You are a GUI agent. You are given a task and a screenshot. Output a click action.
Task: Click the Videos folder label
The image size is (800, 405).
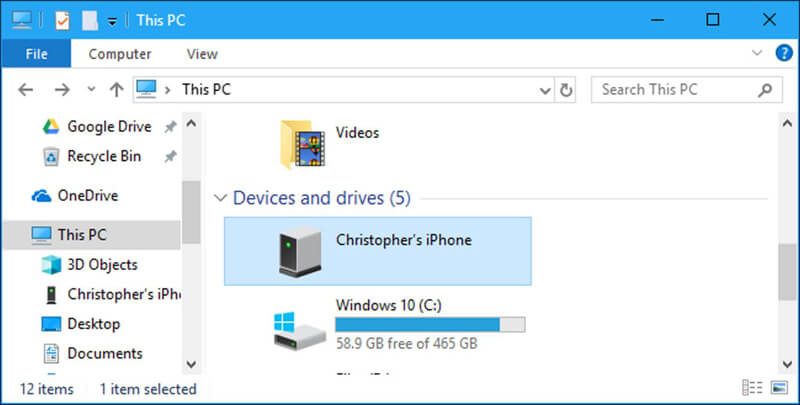(357, 133)
